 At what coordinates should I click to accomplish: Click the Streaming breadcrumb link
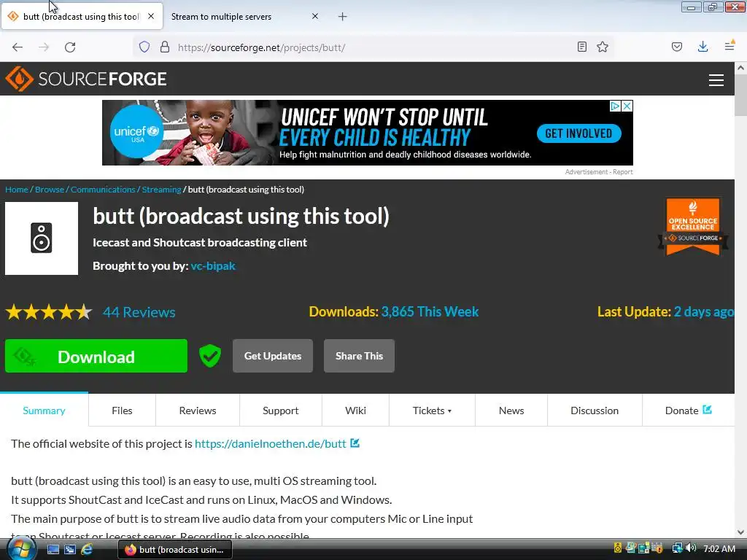161,190
